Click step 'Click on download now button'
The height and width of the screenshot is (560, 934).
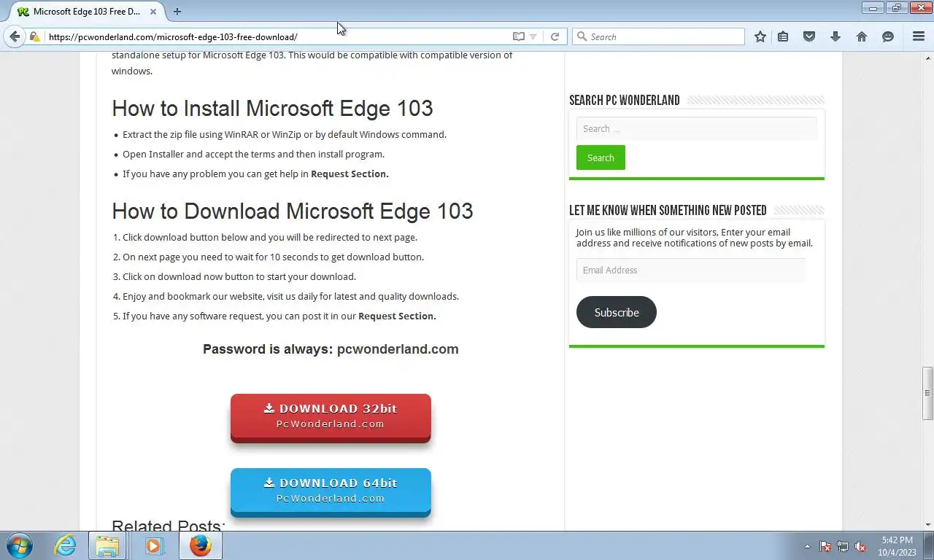[239, 276]
